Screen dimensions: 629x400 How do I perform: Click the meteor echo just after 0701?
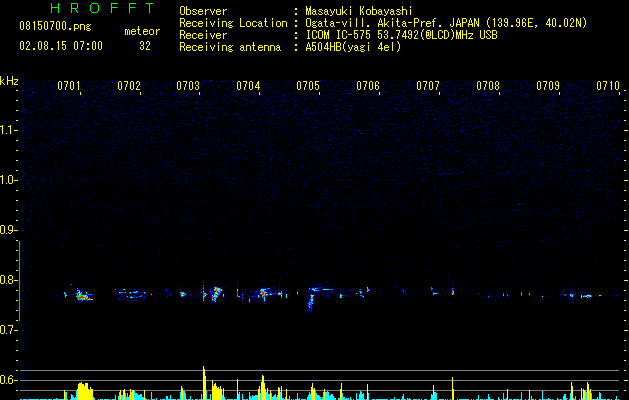pos(83,296)
